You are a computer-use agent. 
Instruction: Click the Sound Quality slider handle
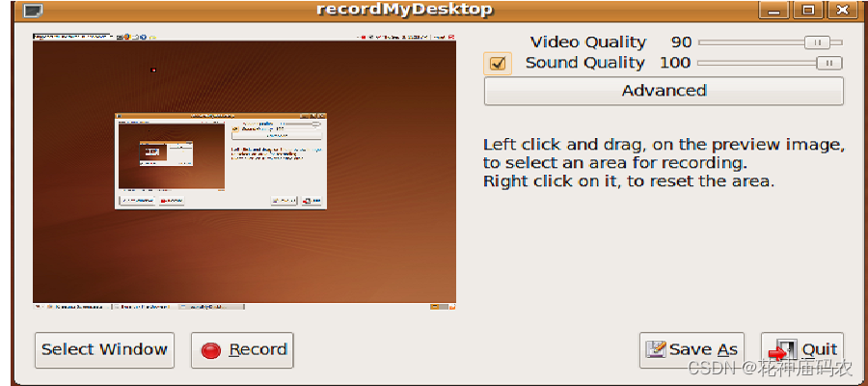click(x=829, y=64)
